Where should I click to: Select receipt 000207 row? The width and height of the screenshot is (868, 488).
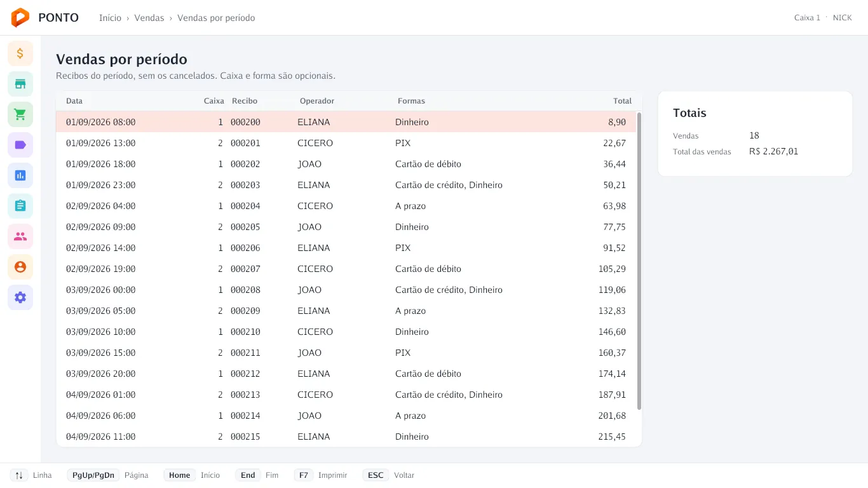[346, 269]
